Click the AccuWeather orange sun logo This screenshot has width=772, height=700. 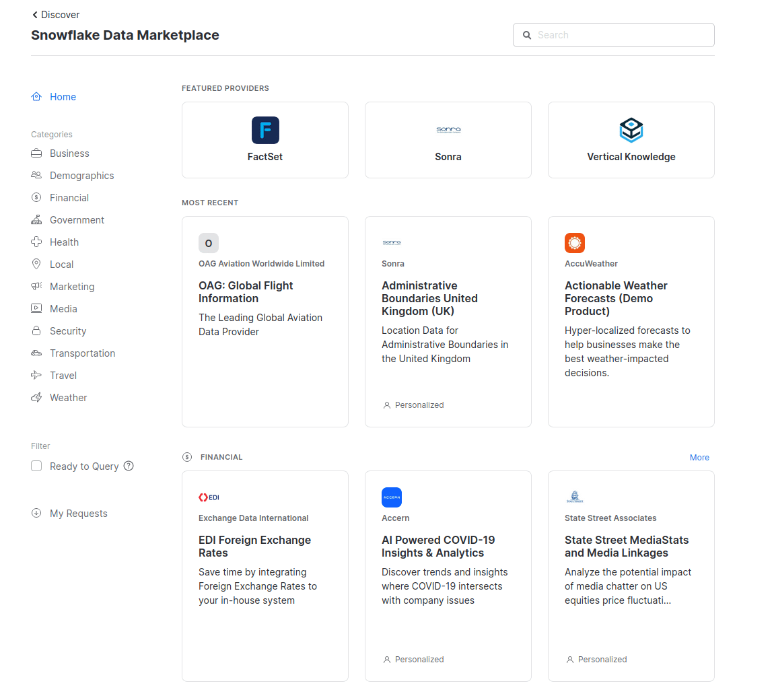tap(575, 243)
